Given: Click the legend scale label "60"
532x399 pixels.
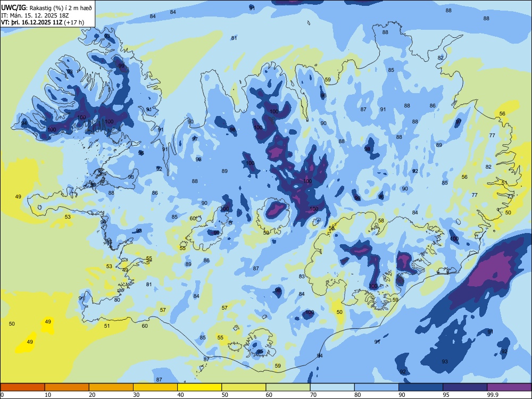Looking at the screenshot, I should click(x=269, y=395).
